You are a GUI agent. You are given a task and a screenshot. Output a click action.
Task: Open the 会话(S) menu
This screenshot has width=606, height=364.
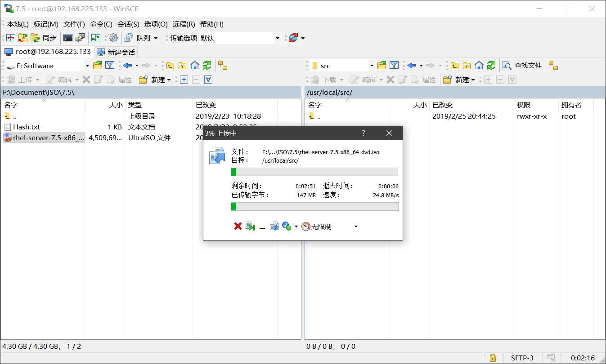pos(128,24)
